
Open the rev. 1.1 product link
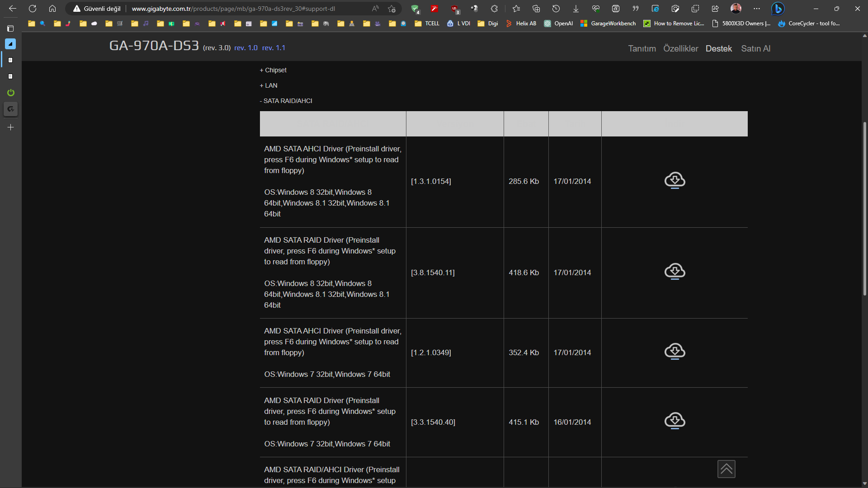coord(274,48)
